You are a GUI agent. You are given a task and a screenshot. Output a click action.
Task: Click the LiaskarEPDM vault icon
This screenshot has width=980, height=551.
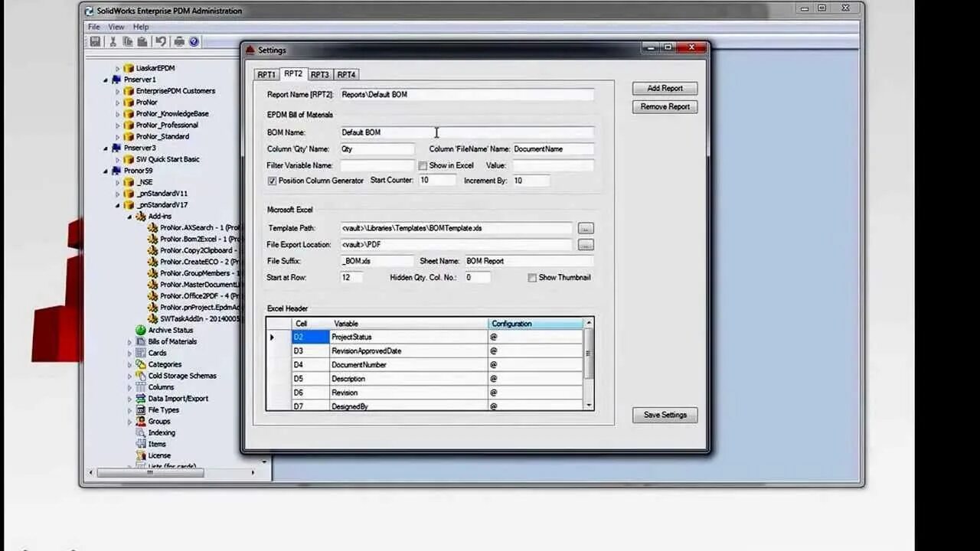click(x=129, y=68)
